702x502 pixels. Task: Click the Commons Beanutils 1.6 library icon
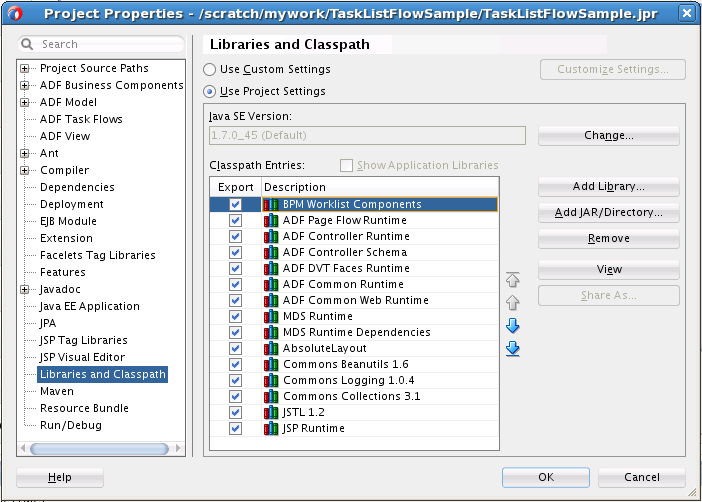(x=271, y=365)
